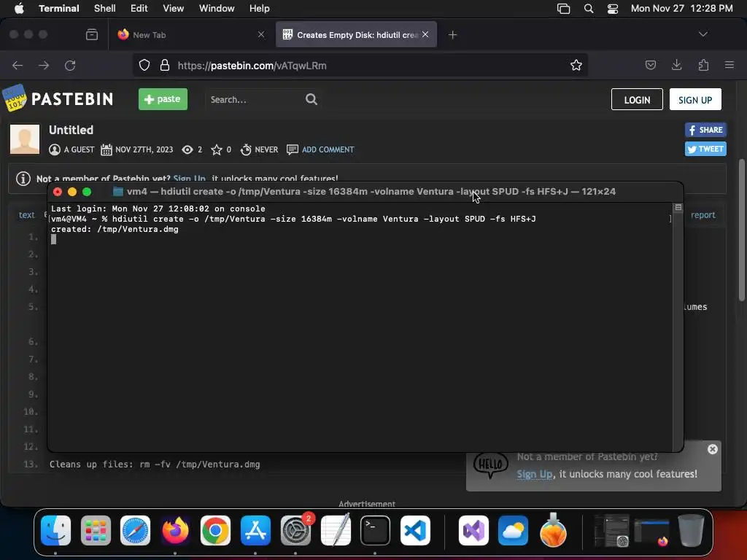This screenshot has height=560, width=747.
Task: Open Launchpad from the Dock
Action: pyautogui.click(x=96, y=530)
